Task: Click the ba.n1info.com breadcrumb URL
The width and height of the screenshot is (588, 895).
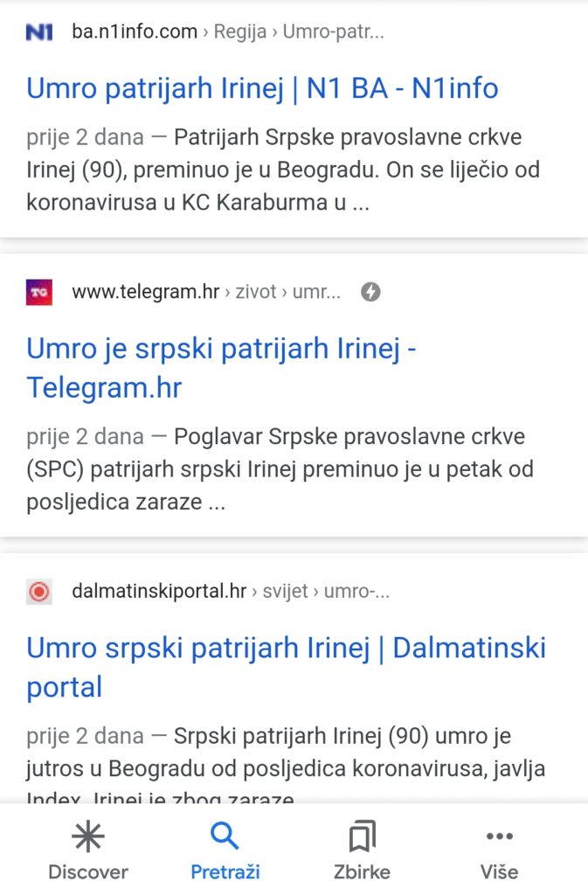Action: coord(135,32)
